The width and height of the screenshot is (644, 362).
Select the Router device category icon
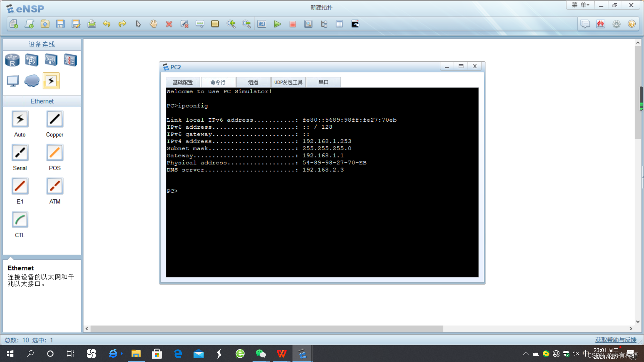click(12, 60)
